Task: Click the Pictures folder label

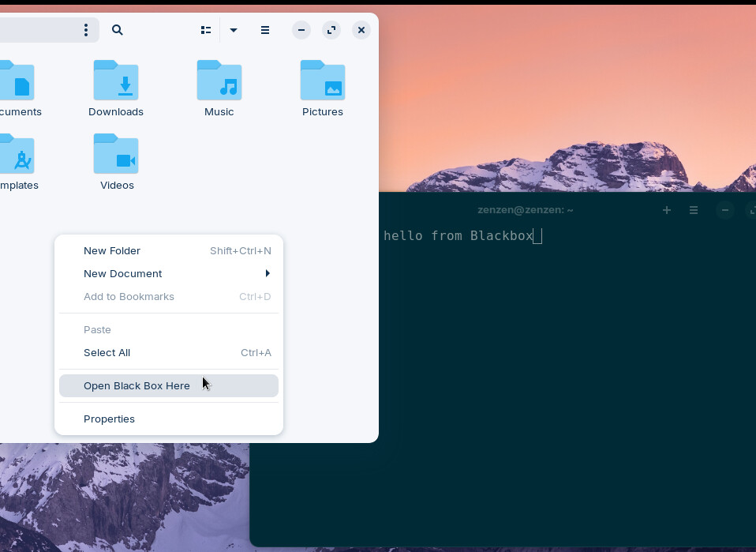Action: (x=323, y=112)
